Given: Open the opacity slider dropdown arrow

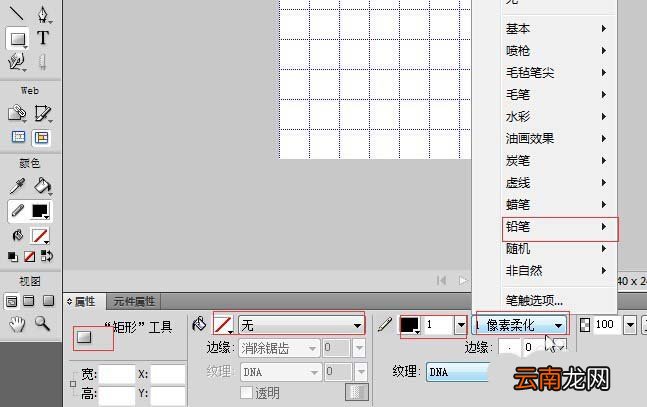Looking at the screenshot, I should (x=630, y=325).
